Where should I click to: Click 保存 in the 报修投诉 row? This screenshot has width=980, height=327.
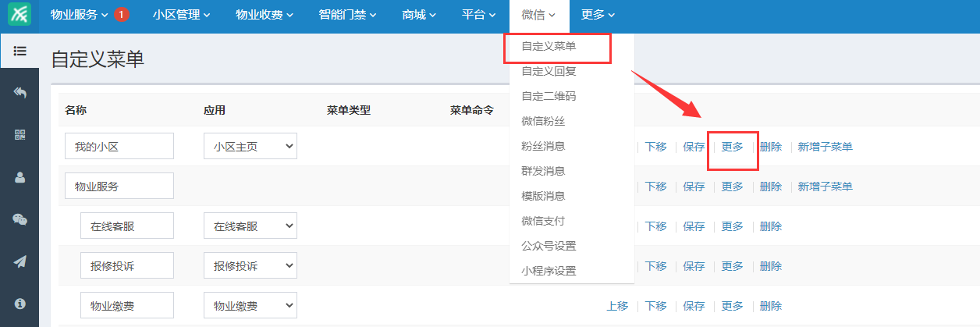click(694, 266)
